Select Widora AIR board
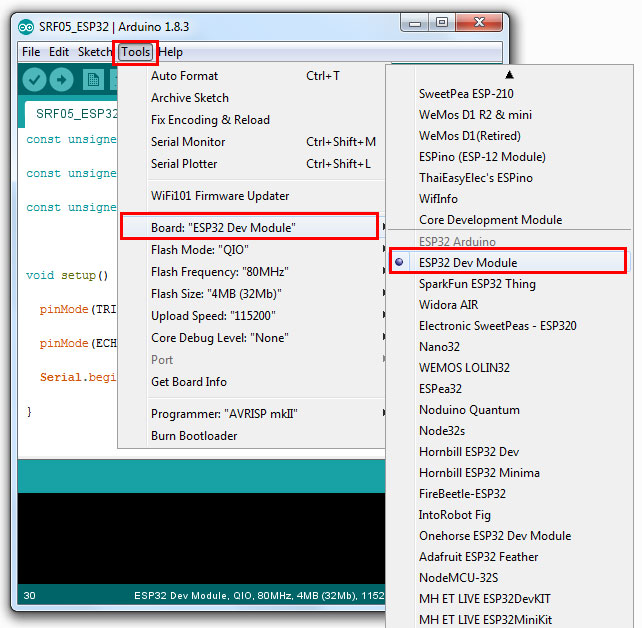This screenshot has height=628, width=642. (509, 305)
